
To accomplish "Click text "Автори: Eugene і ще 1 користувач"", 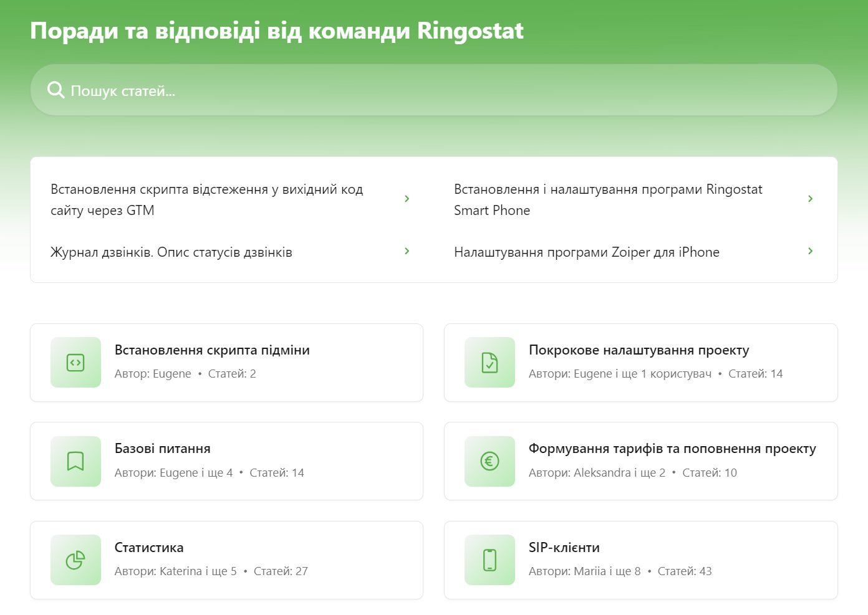I will [620, 374].
